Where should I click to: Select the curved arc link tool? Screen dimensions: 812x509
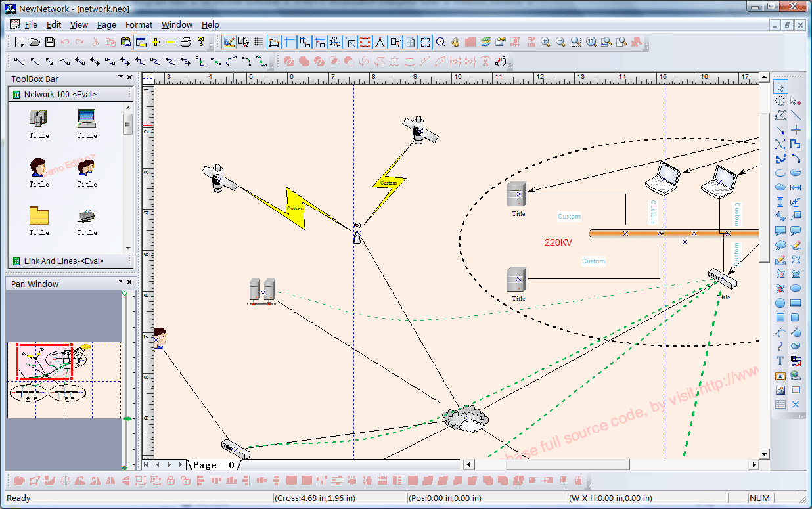point(231,62)
